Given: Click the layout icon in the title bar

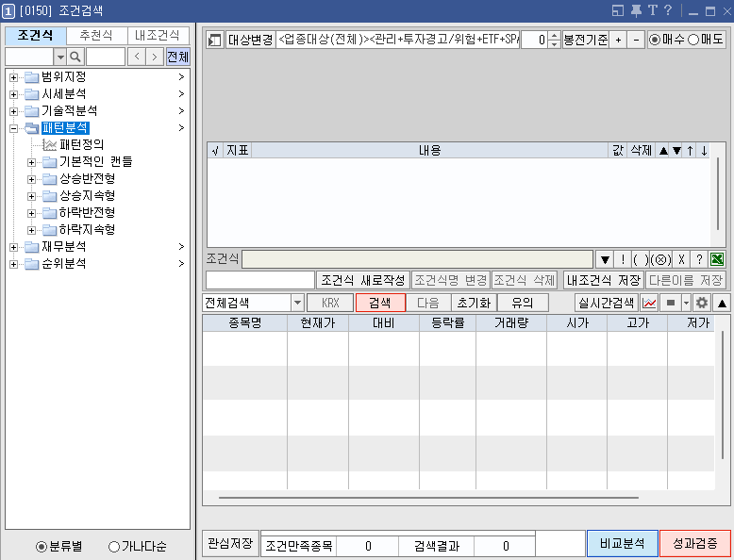Looking at the screenshot, I should coord(618,10).
